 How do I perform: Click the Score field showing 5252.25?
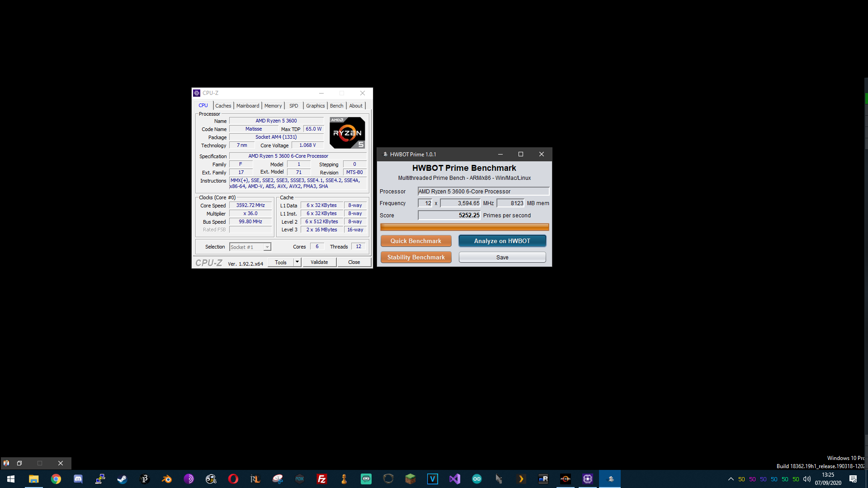[x=449, y=215]
